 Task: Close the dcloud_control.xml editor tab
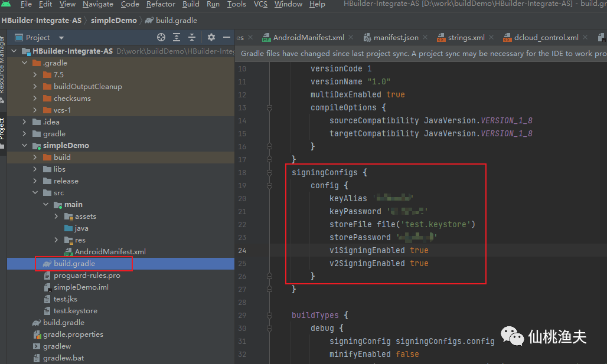coord(585,37)
